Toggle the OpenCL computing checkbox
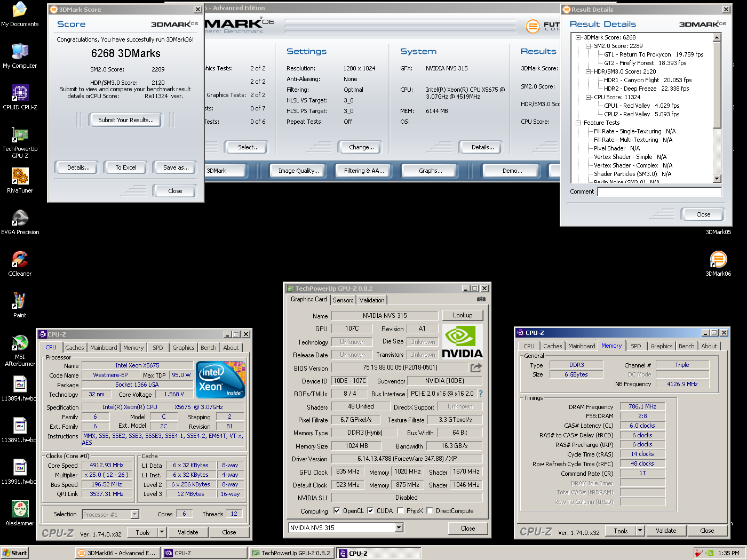Viewport: 747px width, 560px height. pyautogui.click(x=337, y=511)
